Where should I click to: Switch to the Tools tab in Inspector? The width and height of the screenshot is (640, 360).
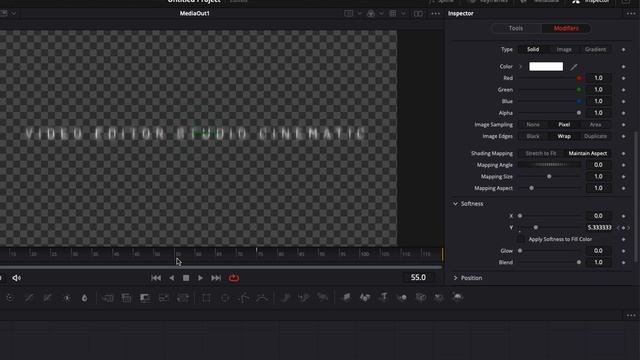(516, 28)
